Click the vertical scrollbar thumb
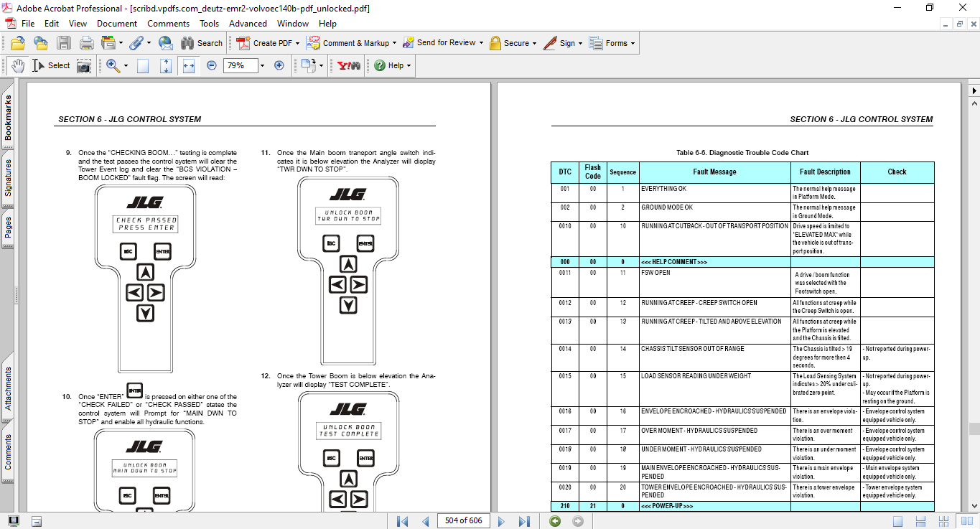This screenshot has height=529, width=980. 974,429
